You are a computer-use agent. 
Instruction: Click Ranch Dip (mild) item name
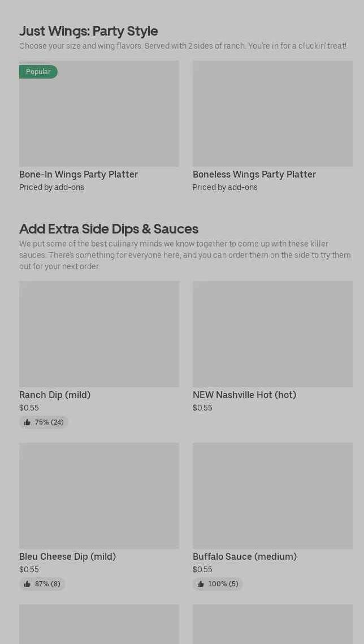55,395
